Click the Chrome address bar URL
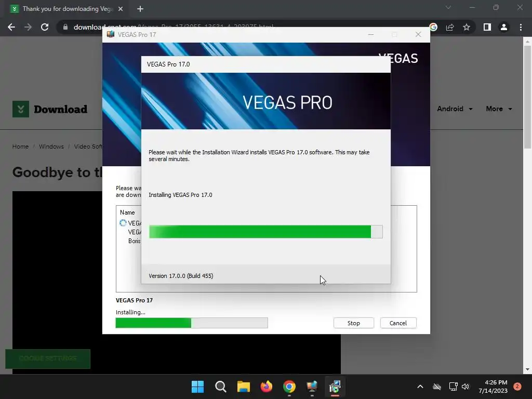Image resolution: width=532 pixels, height=399 pixels. (173, 27)
